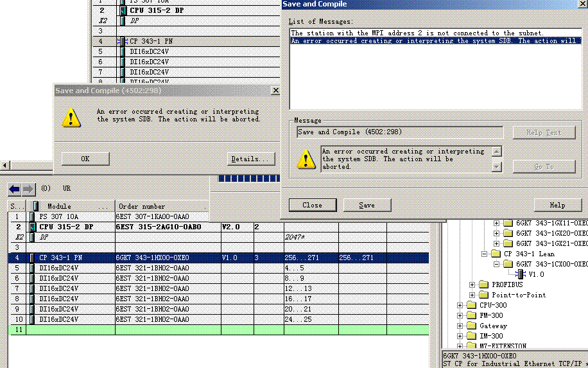The image size is (588, 368).
Task: Expand the 6GK7 343-1GX20-0XE0 catalog node
Action: pyautogui.click(x=496, y=233)
